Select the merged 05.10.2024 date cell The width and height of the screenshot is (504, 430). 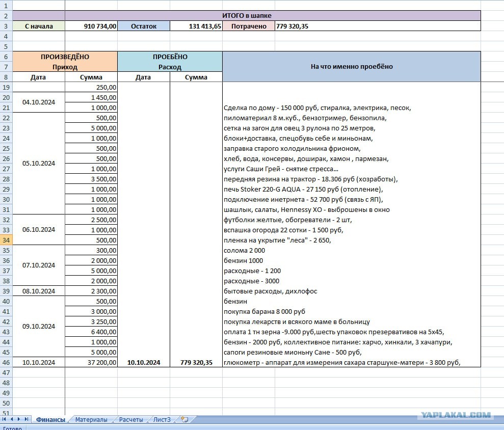click(x=39, y=163)
